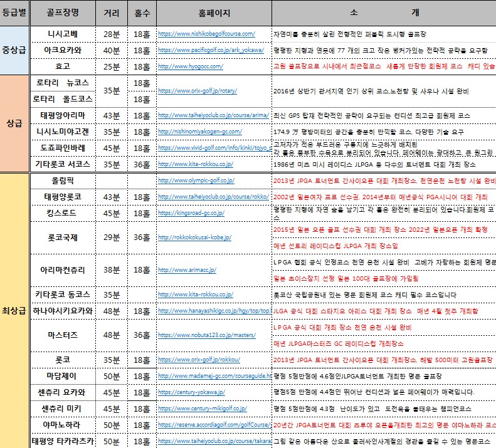Image resolution: width=496 pixels, height=448 pixels.
Task: Select the 롯코 course name cell
Action: click(x=63, y=360)
